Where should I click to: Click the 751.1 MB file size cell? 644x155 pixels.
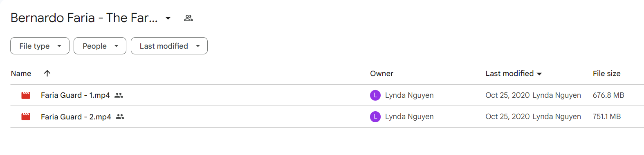pyautogui.click(x=607, y=117)
